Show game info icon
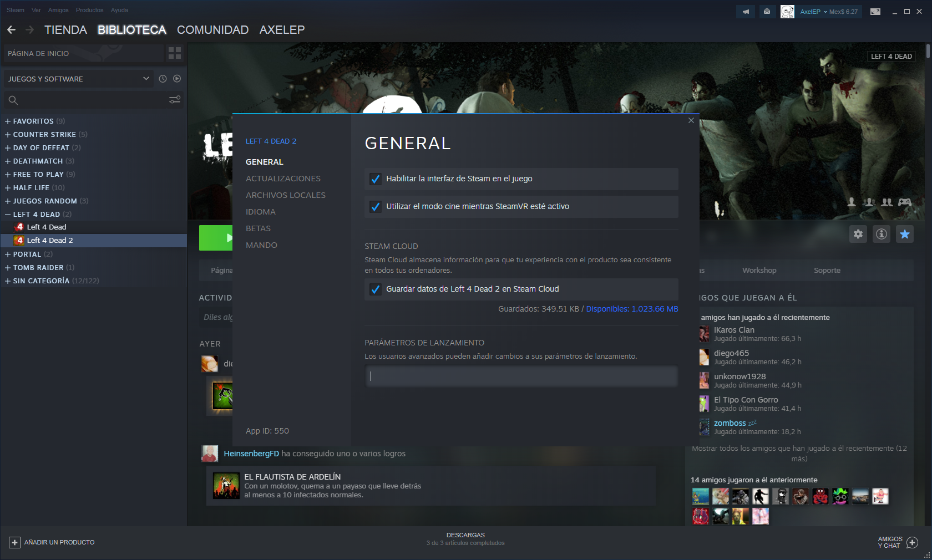The height and width of the screenshot is (560, 932). pyautogui.click(x=882, y=234)
